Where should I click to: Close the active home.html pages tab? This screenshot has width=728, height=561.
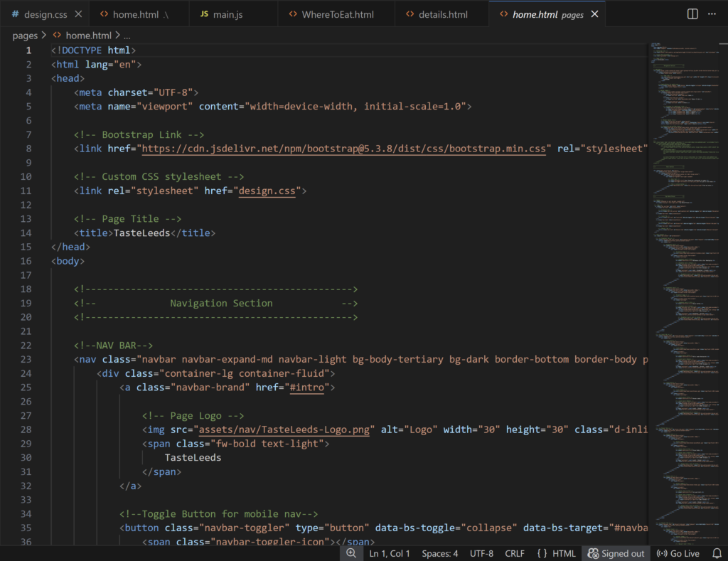(x=594, y=14)
